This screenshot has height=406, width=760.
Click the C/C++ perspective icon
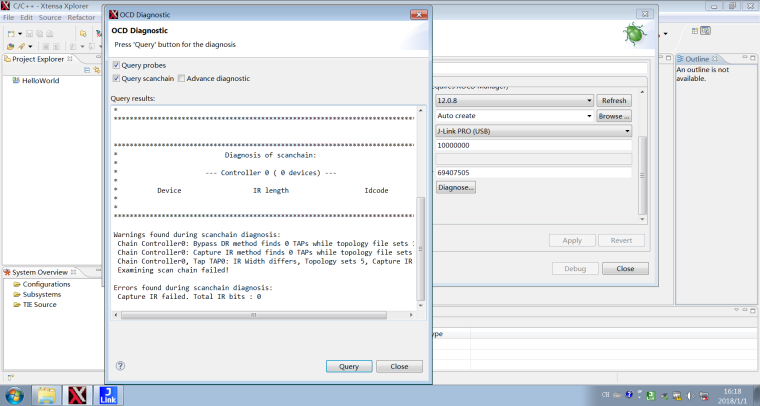[x=706, y=31]
